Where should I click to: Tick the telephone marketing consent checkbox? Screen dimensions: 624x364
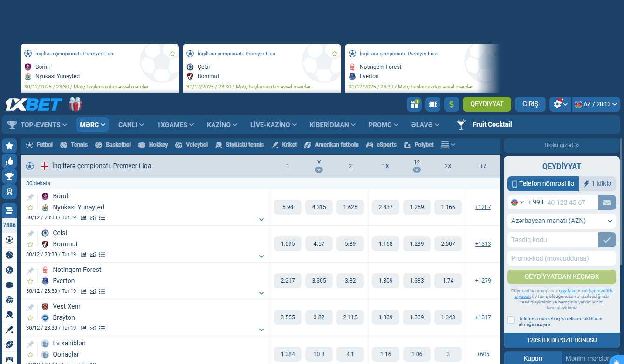point(511,320)
